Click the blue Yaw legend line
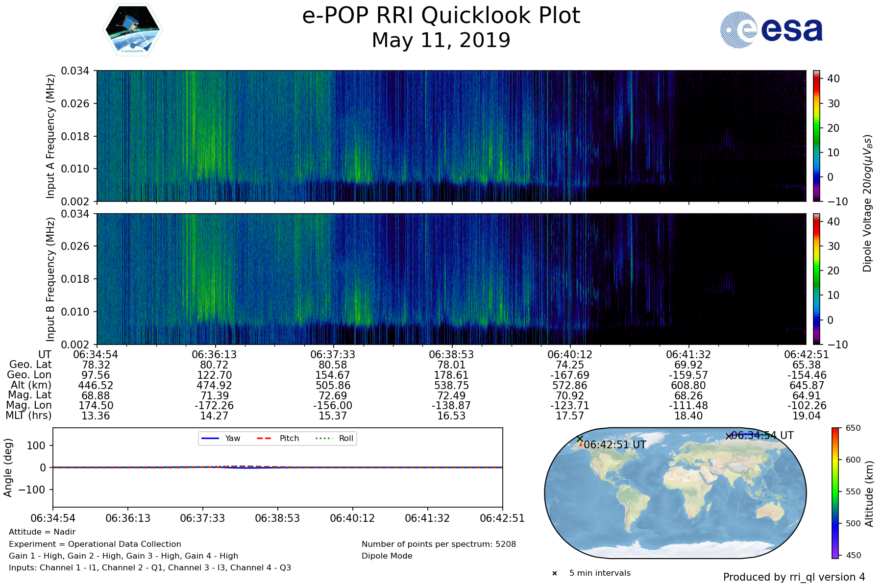Viewport: 882px width, 588px height. 210,438
